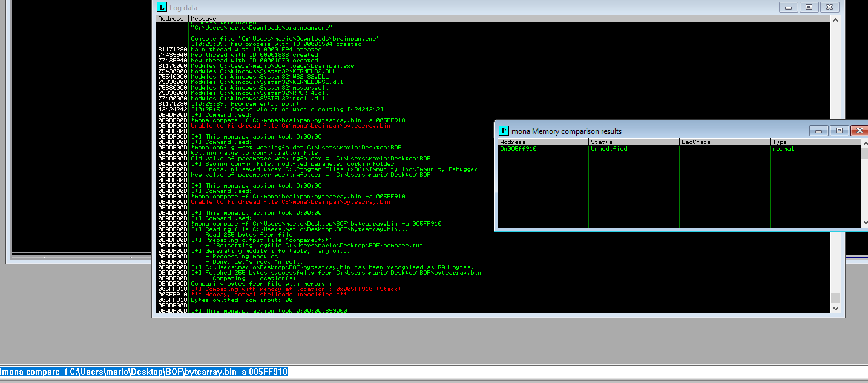Viewport: 868px width, 383px height.
Task: Select the 0x005ff910 address cell in mona results
Action: coord(518,149)
